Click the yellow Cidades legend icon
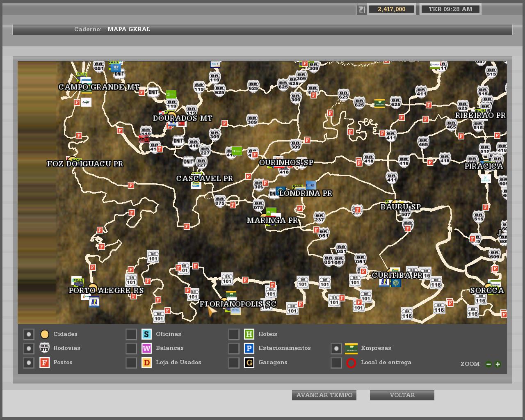The height and width of the screenshot is (420, 525). (44, 334)
